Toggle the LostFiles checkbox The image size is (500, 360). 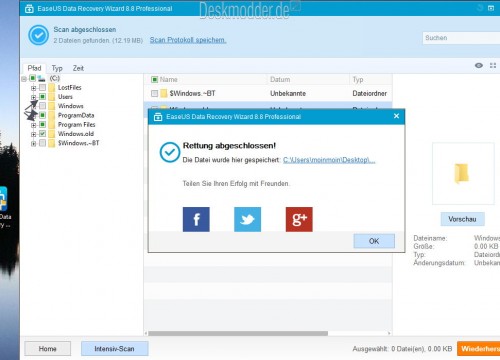42,87
